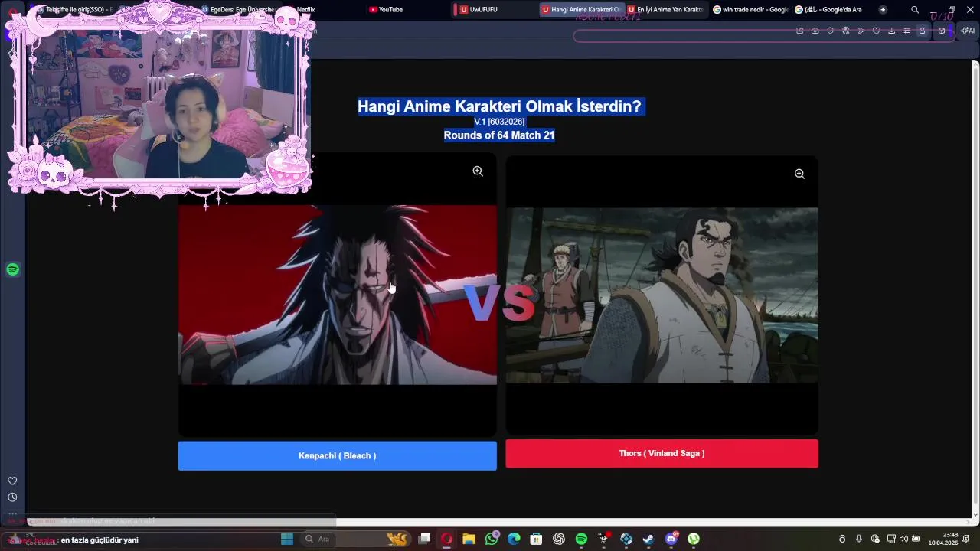This screenshot has width=980, height=551.
Task: Open the Windows Start menu
Action: (x=287, y=539)
